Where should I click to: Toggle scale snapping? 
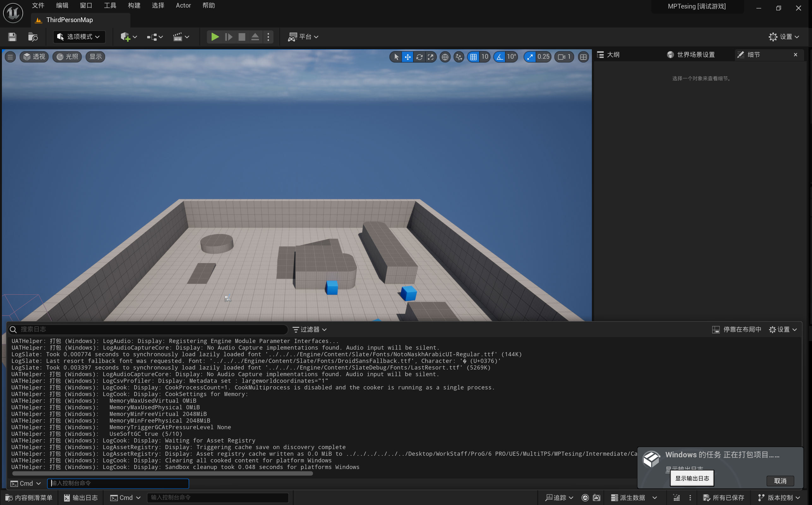click(530, 57)
